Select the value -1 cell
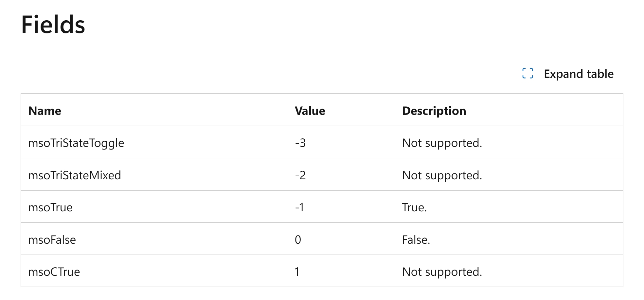 pos(299,207)
